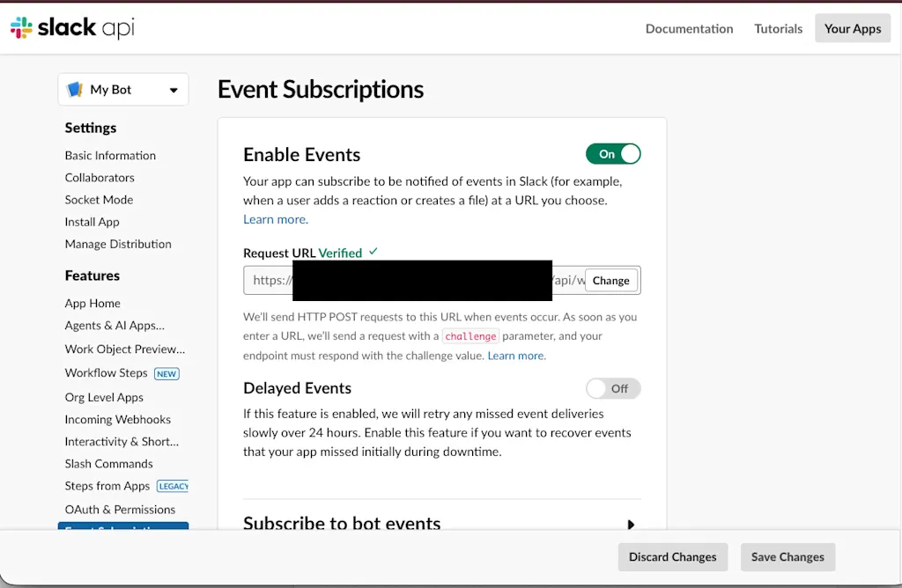
Task: Click the Verified status label
Action: 340,254
